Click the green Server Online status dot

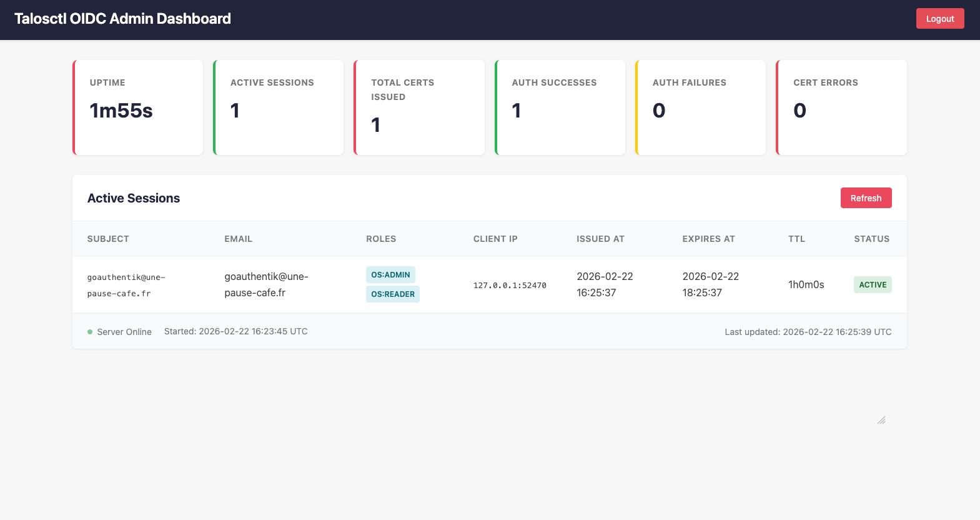tap(90, 332)
